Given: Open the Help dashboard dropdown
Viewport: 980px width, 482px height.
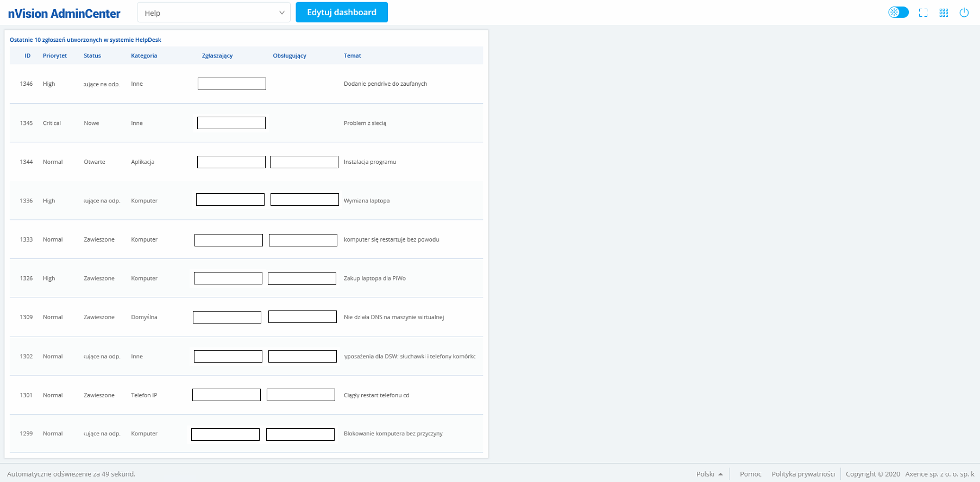Looking at the screenshot, I should tap(213, 13).
